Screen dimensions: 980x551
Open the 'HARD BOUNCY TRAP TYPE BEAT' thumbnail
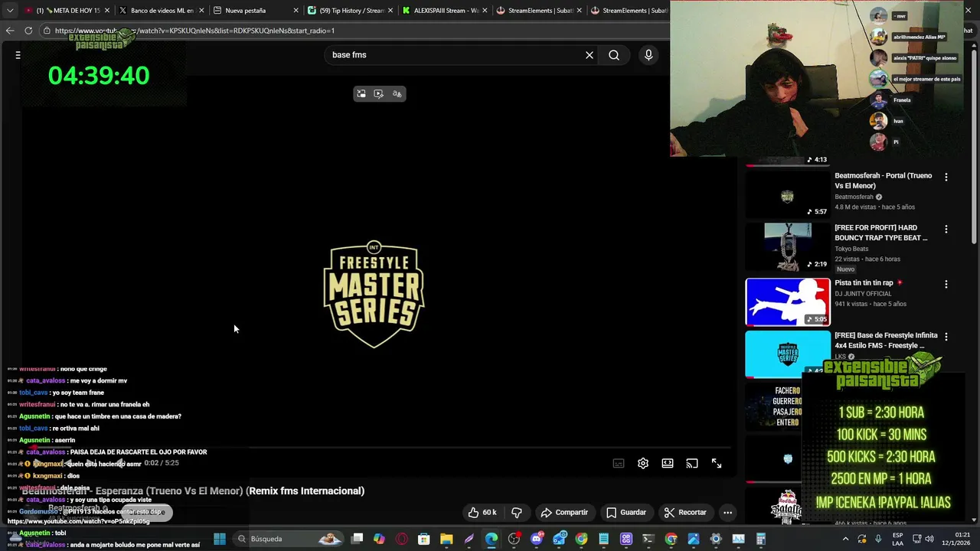point(788,246)
